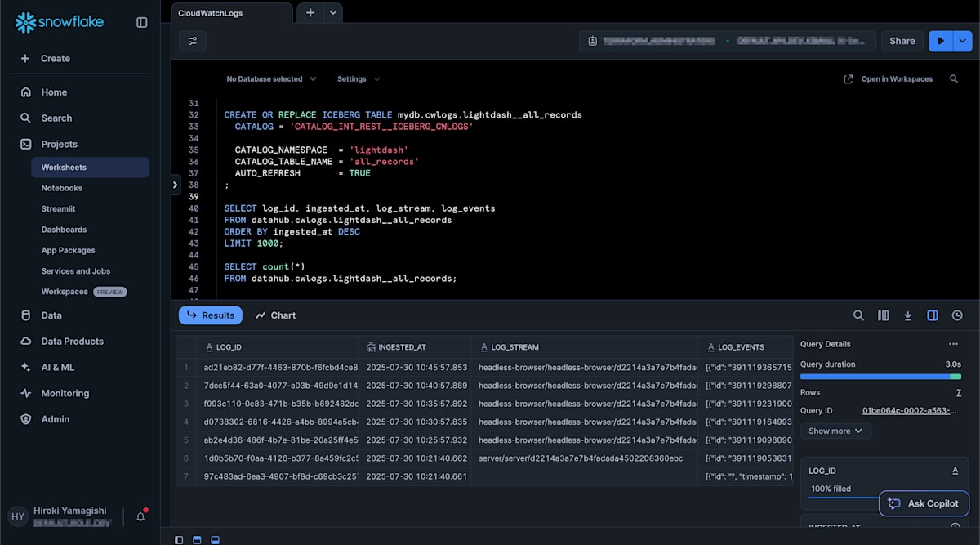Open query history clock icon
980x545 pixels.
click(957, 315)
